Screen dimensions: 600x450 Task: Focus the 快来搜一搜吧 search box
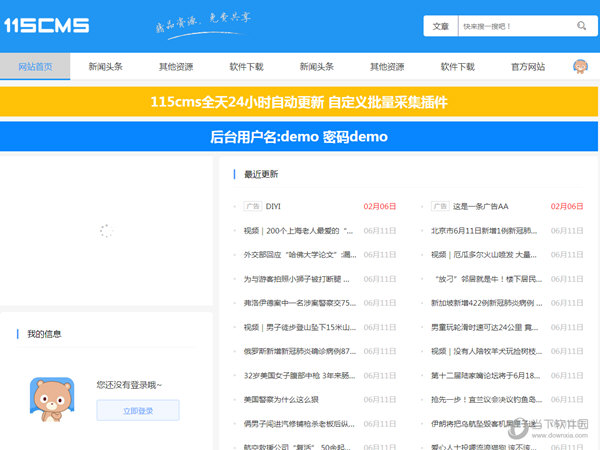tap(515, 26)
